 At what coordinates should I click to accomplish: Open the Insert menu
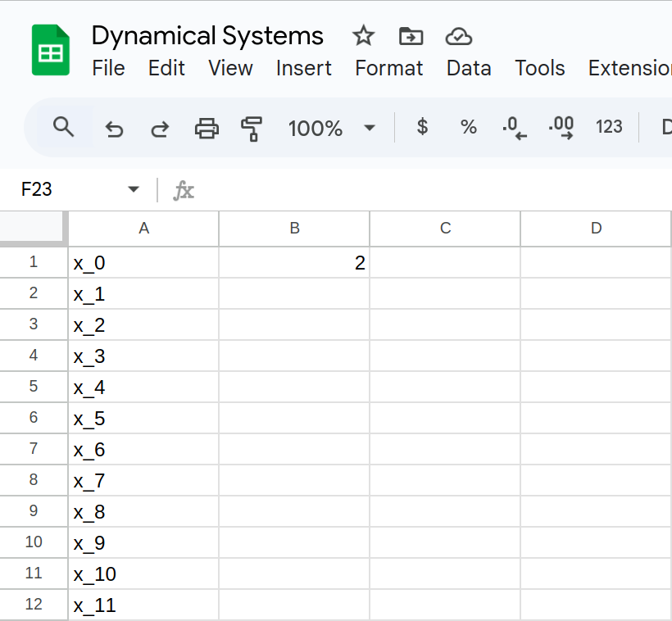303,68
